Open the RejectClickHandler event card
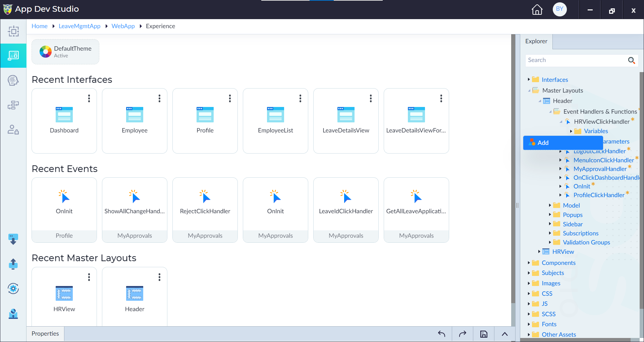 [205, 210]
